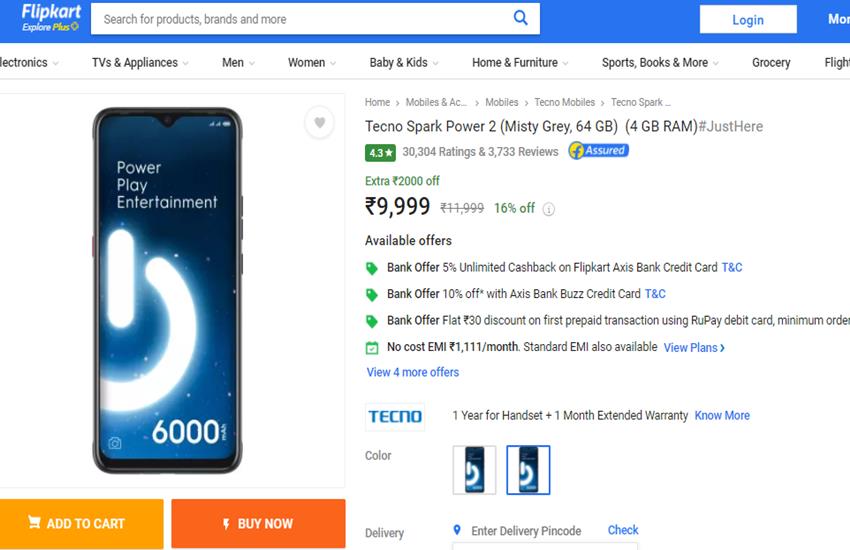Click the price info icon
850x550 pixels.
pos(549,209)
